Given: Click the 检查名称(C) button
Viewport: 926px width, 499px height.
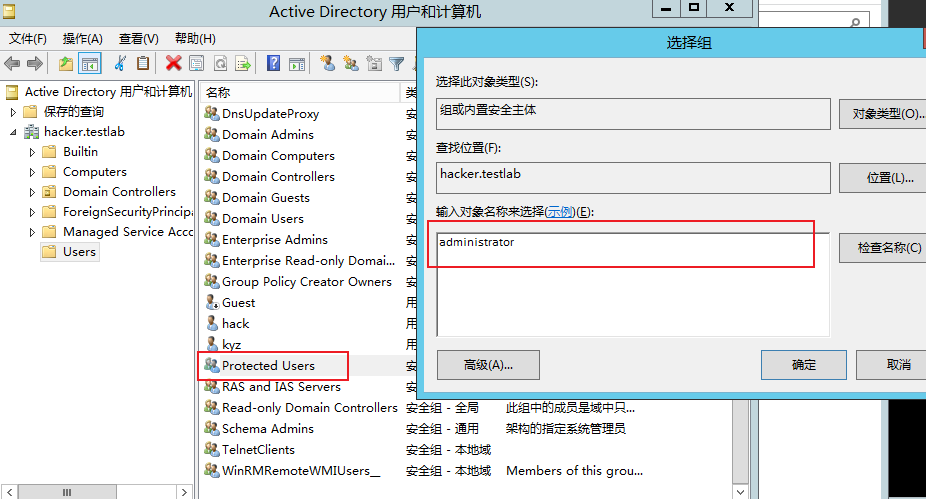Looking at the screenshot, I should tap(882, 248).
